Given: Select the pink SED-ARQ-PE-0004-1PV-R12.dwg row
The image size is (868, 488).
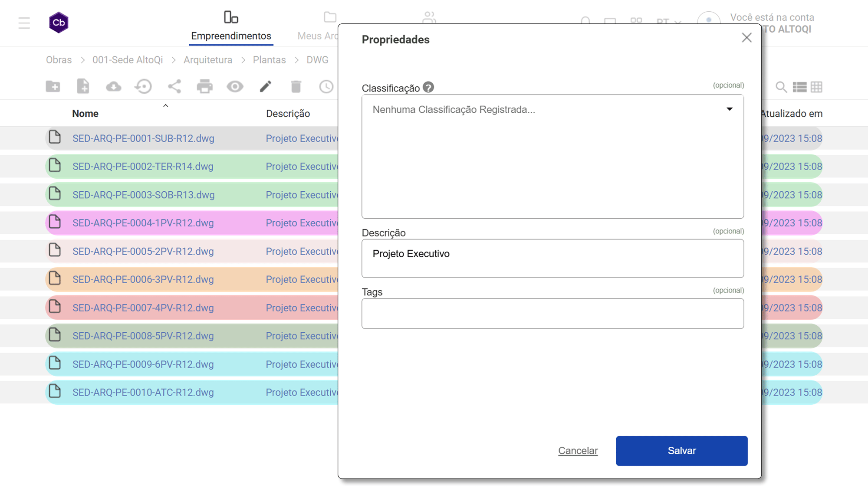Looking at the screenshot, I should [143, 223].
